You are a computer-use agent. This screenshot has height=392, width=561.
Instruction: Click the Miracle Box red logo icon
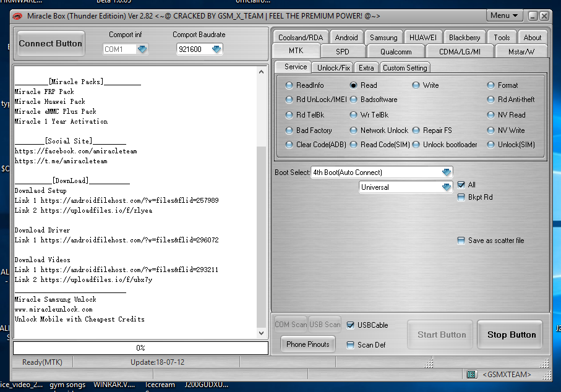17,16
